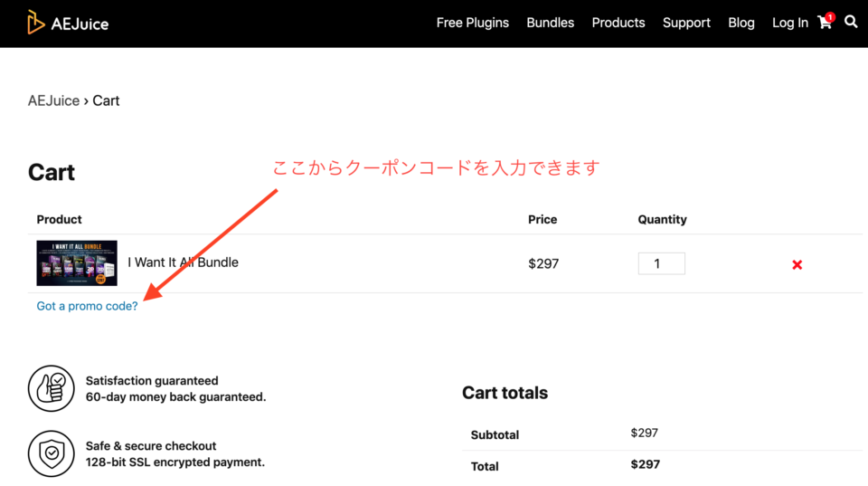Click the AEJuice breadcrumb link

[53, 100]
